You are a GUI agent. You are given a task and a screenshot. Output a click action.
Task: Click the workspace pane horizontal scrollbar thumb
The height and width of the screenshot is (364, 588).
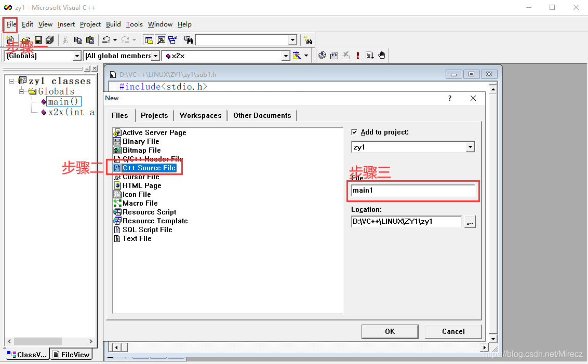[x=37, y=341]
